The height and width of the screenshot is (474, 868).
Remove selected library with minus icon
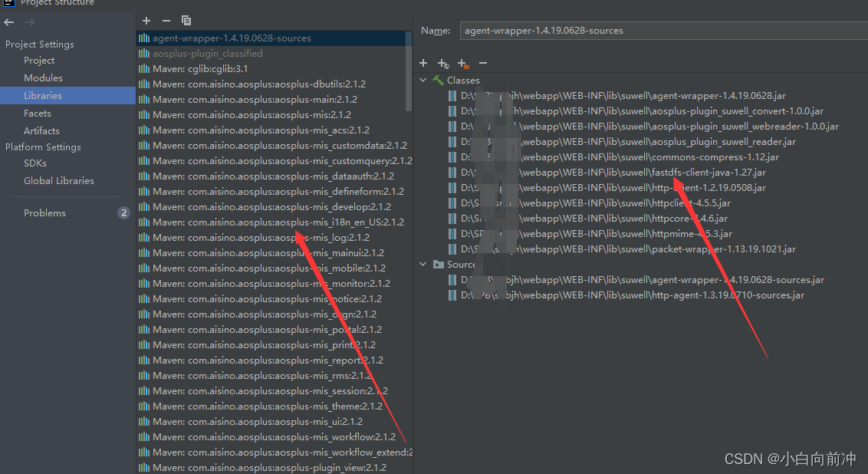[x=166, y=20]
